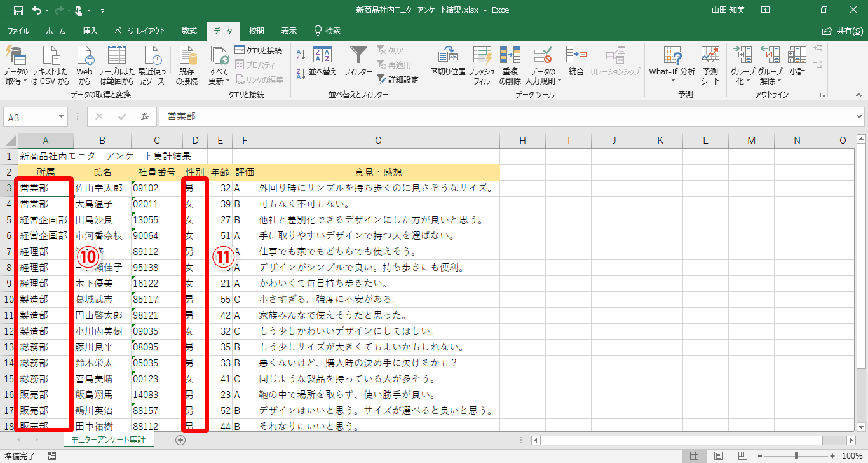The width and height of the screenshot is (868, 463).
Task: Open 詳細設定 advanced filter
Action: pos(398,80)
